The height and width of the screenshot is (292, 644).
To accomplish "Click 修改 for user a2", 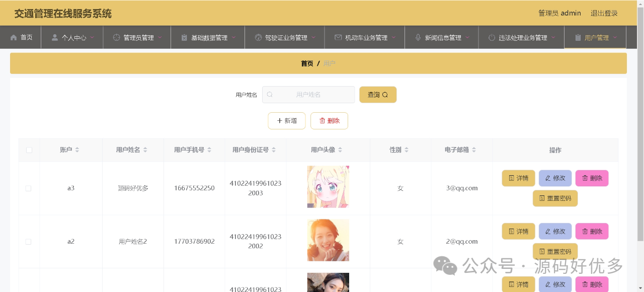I will click(555, 232).
